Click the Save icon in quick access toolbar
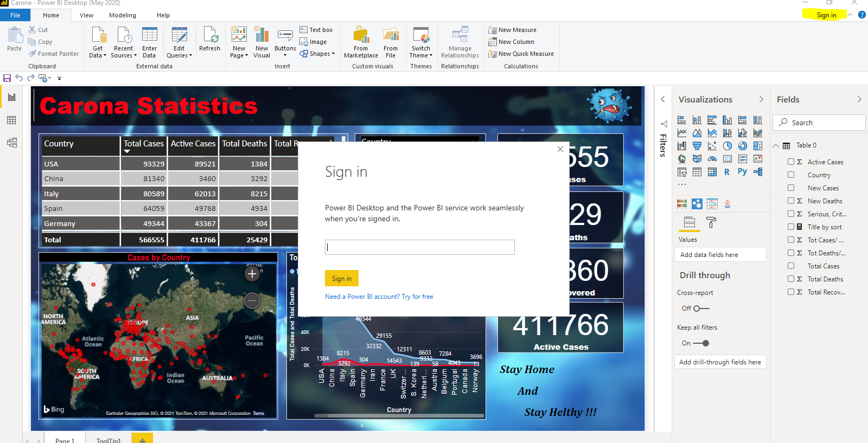This screenshot has width=868, height=443. (7, 78)
